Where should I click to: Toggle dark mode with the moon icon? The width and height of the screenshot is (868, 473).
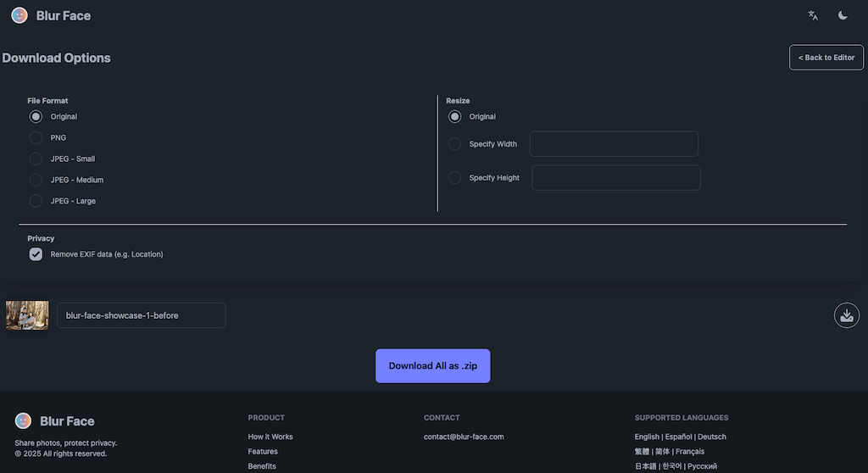click(843, 15)
